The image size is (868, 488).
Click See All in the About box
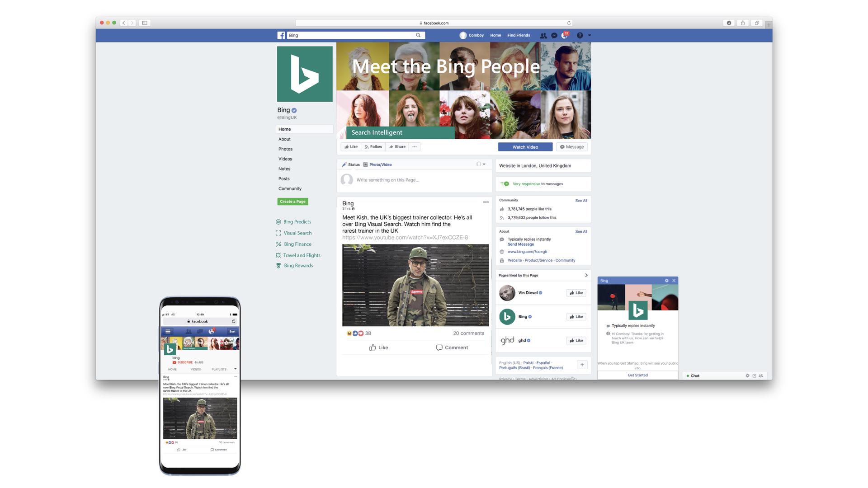tap(581, 232)
